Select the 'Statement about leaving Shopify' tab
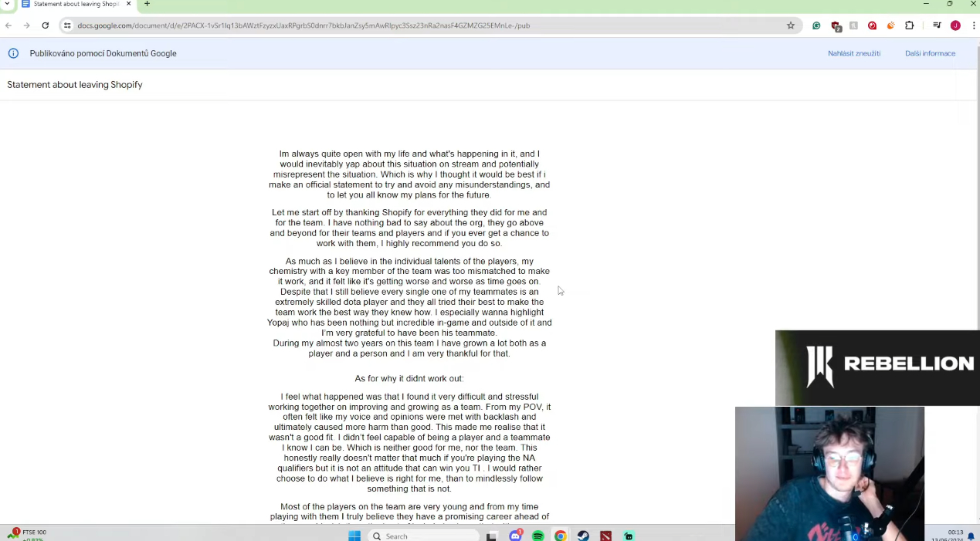This screenshot has width=980, height=541. (76, 4)
